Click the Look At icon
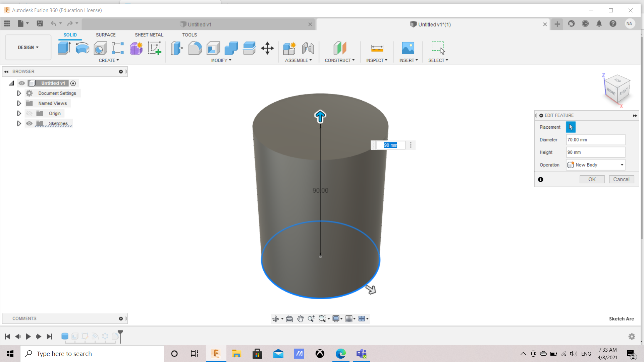 [x=289, y=319]
